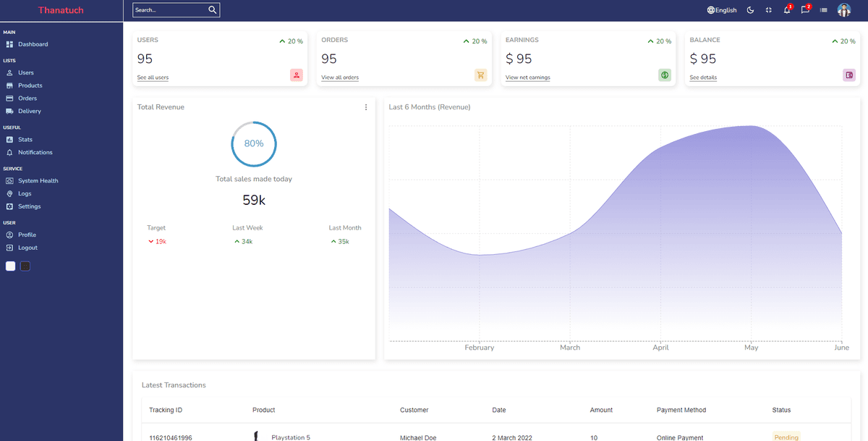Click the dollar icon in Earnings card
Screen dimensions: 868x441
(x=665, y=75)
